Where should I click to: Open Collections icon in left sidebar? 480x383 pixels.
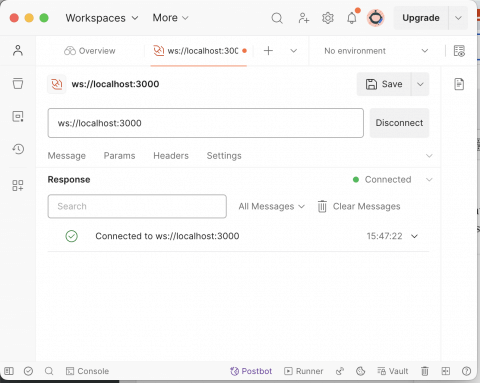(18, 83)
